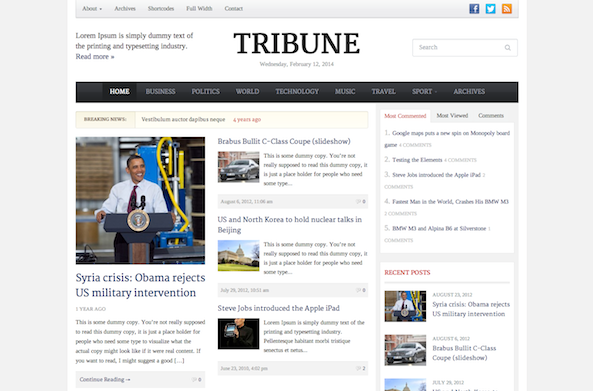Click the Wednesday, February 12, 2014 date
Screen dimensions: 593x391
point(296,64)
